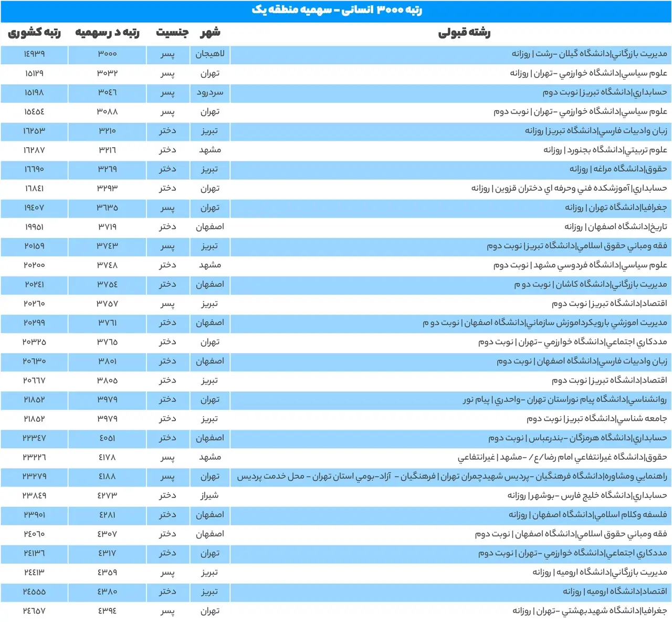Select the "فلسفه وکلام اسلامی" major cell
This screenshot has height=622, width=672.
[587, 515]
